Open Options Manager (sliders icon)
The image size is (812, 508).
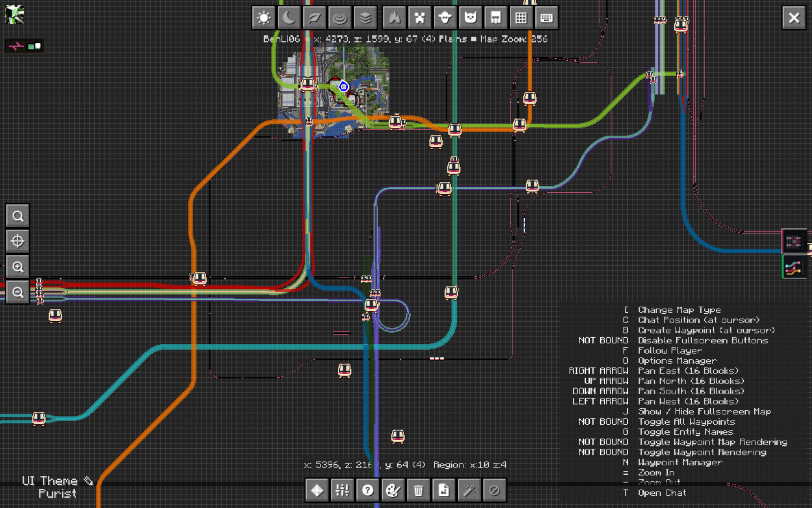[x=343, y=490]
